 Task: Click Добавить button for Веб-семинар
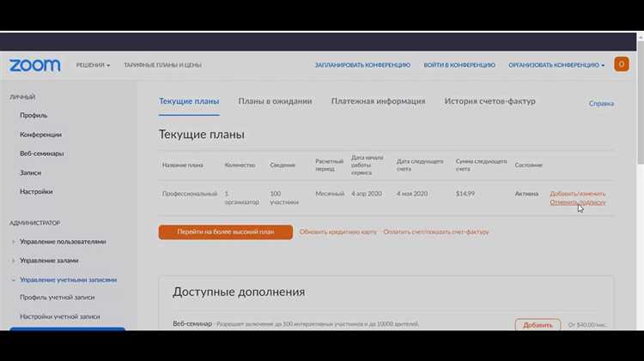tap(538, 325)
